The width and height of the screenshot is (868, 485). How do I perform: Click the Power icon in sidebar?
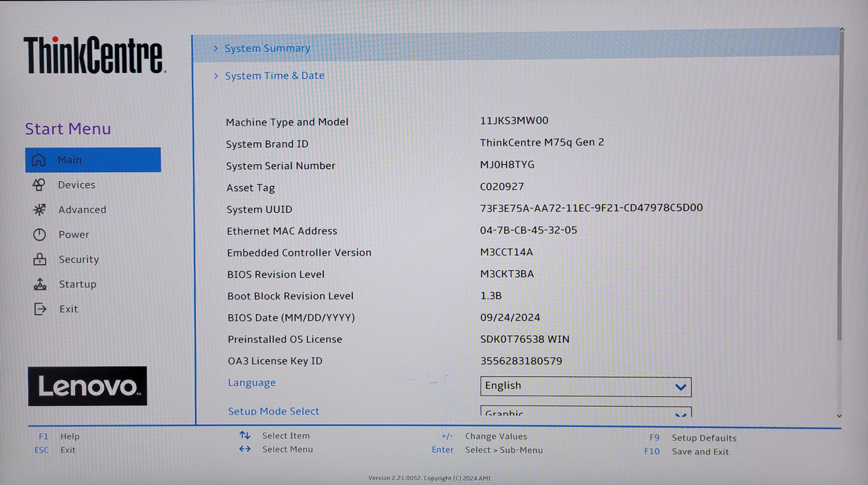pos(39,235)
